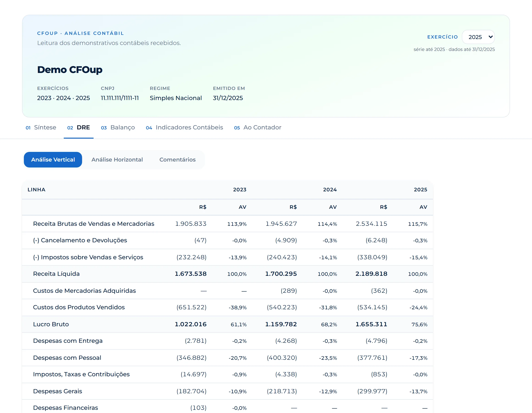The width and height of the screenshot is (532, 413).
Task: Click the 115,7% AV cell
Action: pos(418,224)
